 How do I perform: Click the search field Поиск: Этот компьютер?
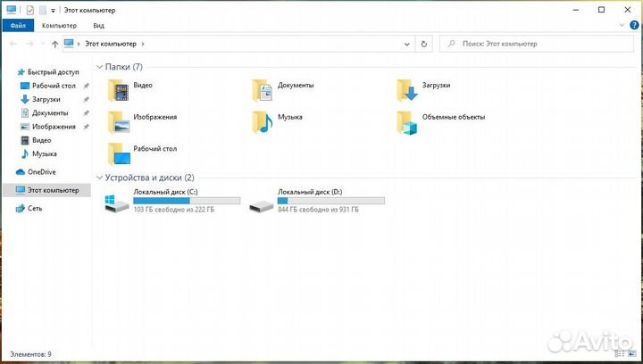(536, 43)
